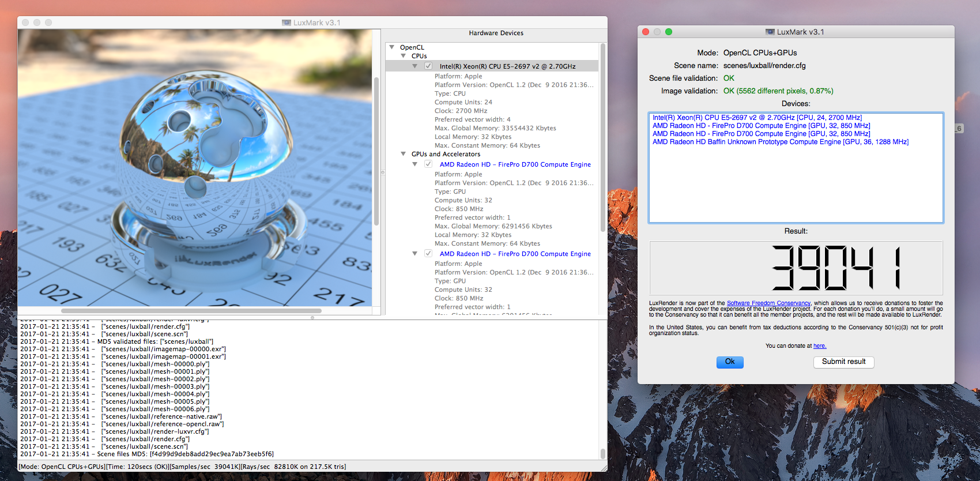Click the LuxMark icon in result dialog title
This screenshot has width=980, height=481.
[770, 32]
